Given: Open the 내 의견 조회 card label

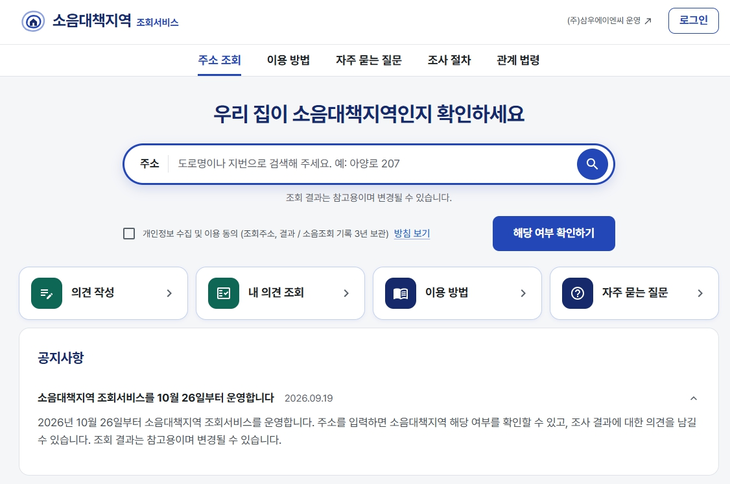Looking at the screenshot, I should pyautogui.click(x=276, y=293).
